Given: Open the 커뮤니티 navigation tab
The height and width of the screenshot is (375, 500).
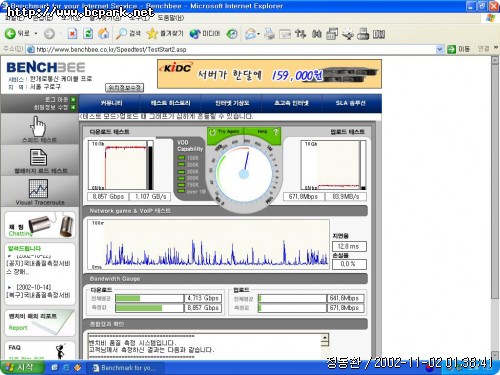Looking at the screenshot, I should [x=111, y=103].
